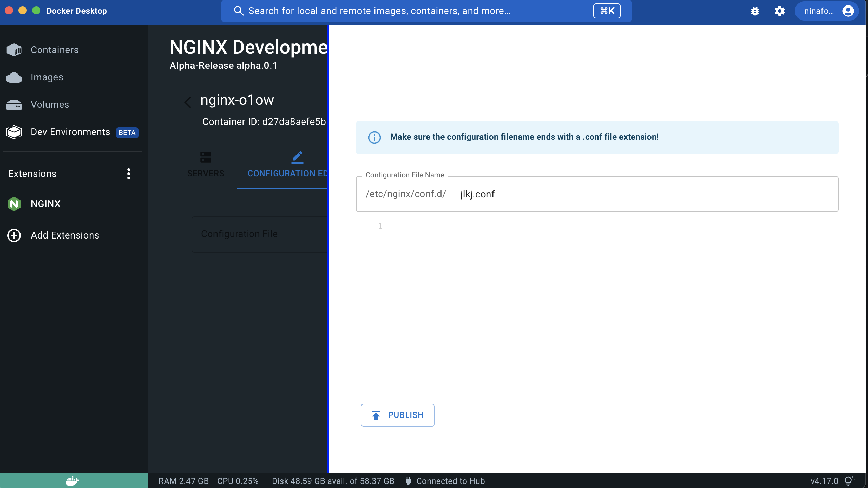Focus the Docker search bar
Screen dimensions: 868x488
click(426, 11)
